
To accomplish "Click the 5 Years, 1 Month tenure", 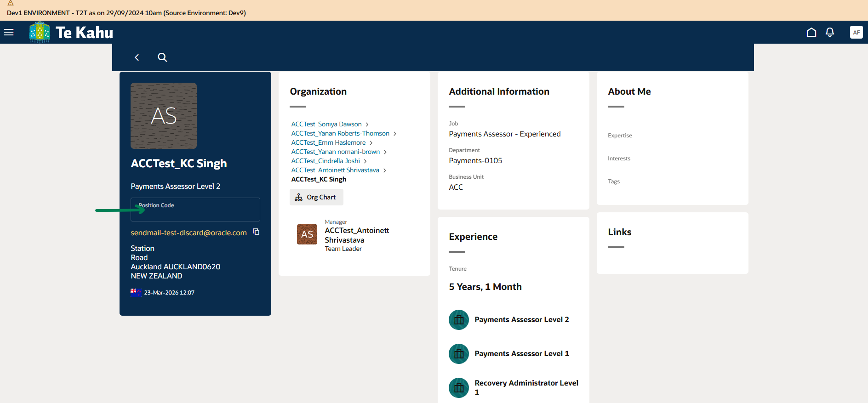I will (485, 287).
